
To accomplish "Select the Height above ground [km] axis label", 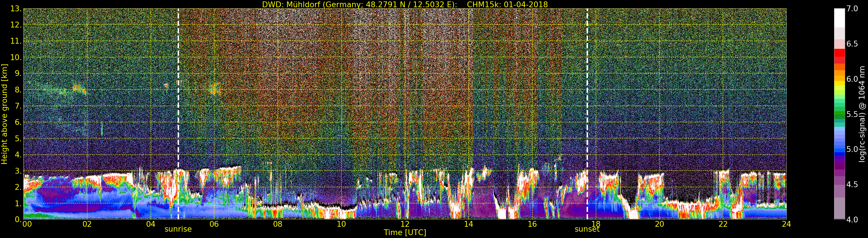I will pyautogui.click(x=4, y=114).
